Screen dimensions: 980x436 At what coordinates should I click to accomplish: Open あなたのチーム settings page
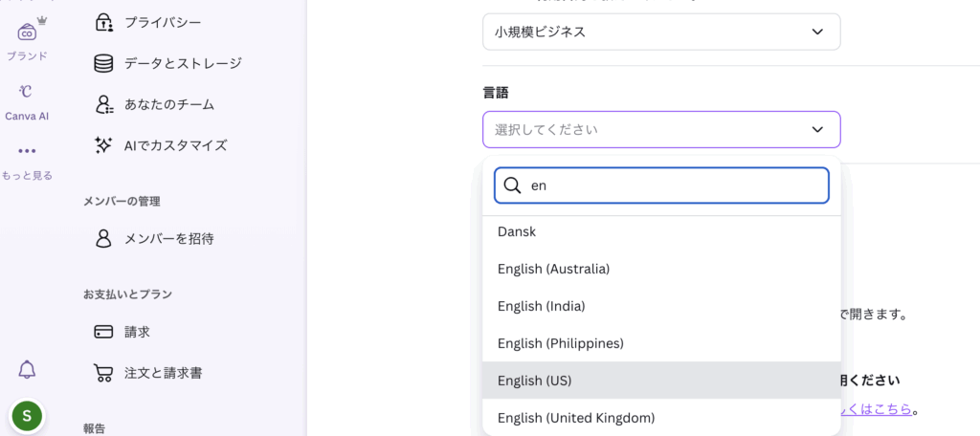pos(168,104)
